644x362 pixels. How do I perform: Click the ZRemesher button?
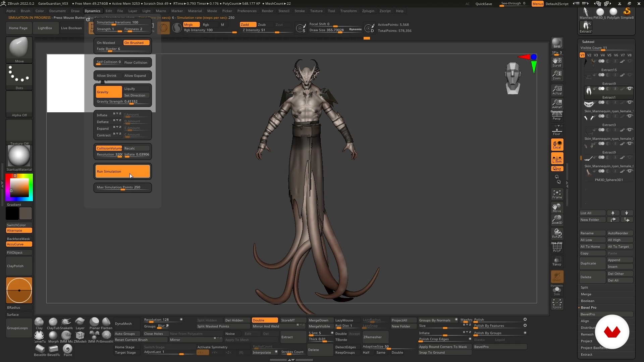[376, 337]
